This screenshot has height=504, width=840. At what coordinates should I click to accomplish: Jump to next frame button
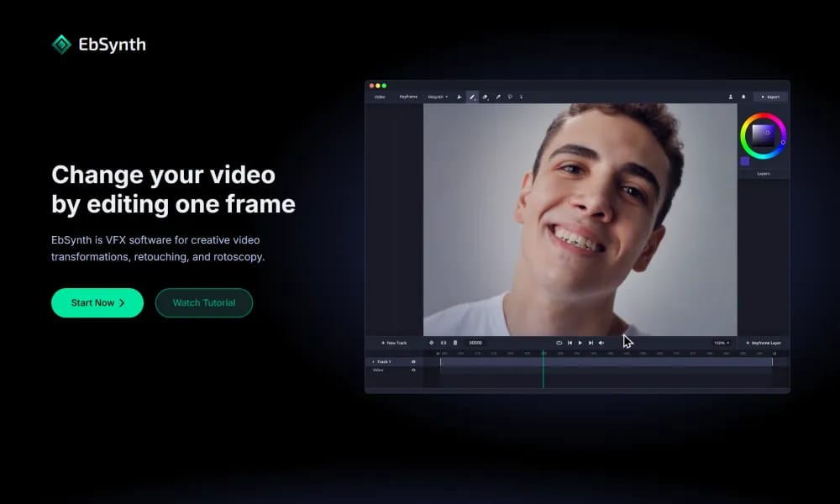[591, 343]
